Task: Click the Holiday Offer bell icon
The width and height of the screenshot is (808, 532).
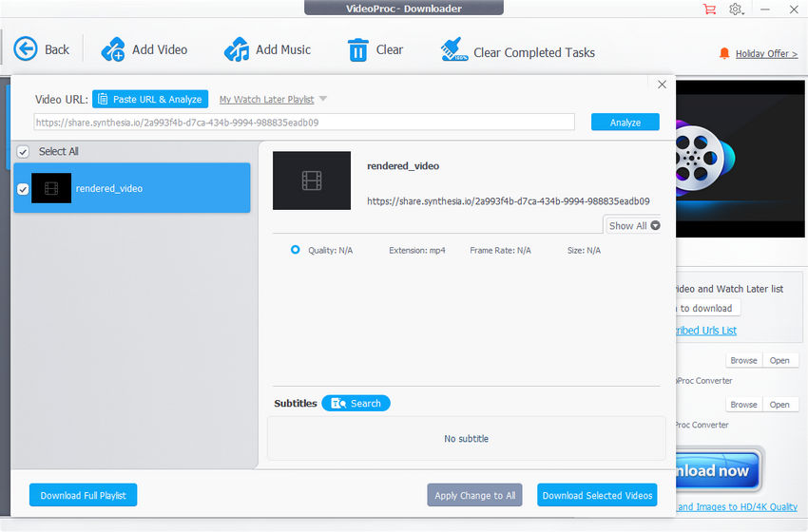Action: pyautogui.click(x=724, y=53)
